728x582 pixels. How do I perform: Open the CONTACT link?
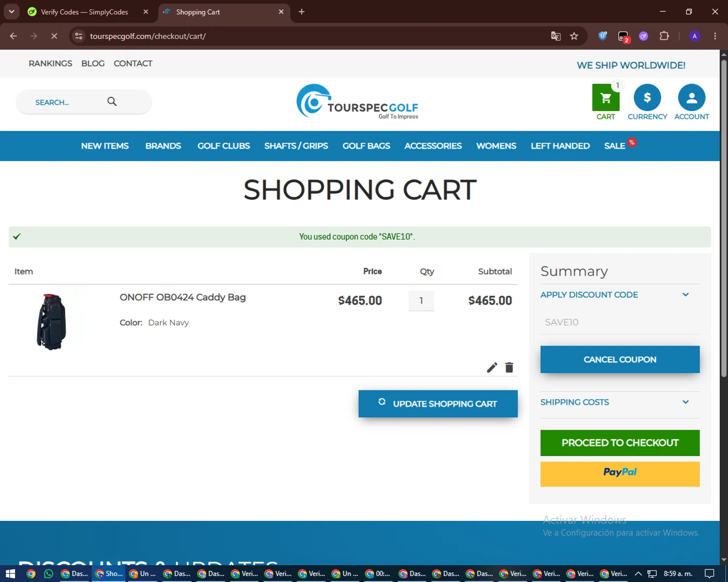133,64
